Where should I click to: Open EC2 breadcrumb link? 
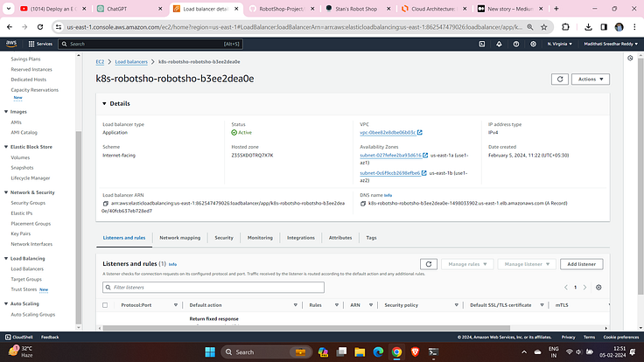100,62
